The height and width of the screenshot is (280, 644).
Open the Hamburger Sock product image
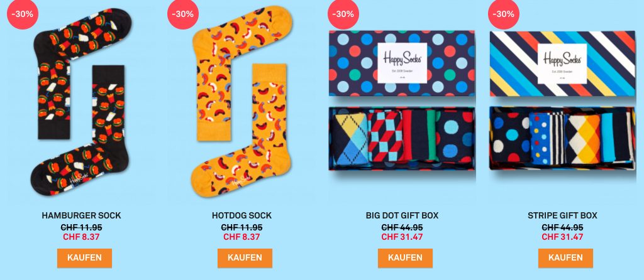[x=81, y=102]
